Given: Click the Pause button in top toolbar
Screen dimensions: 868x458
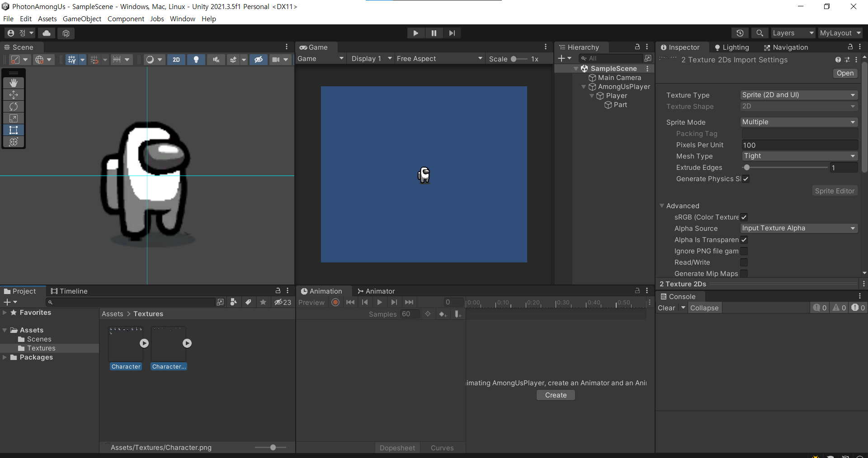Looking at the screenshot, I should click(434, 33).
